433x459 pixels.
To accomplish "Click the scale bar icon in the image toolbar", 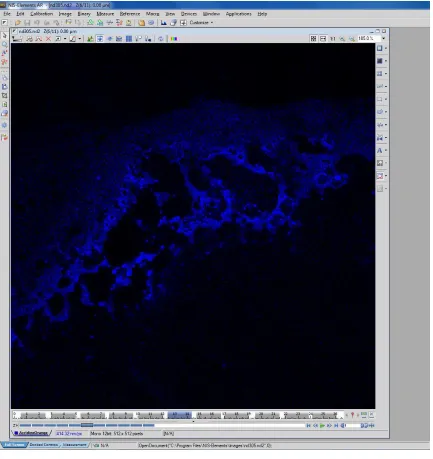I will 17,39.
